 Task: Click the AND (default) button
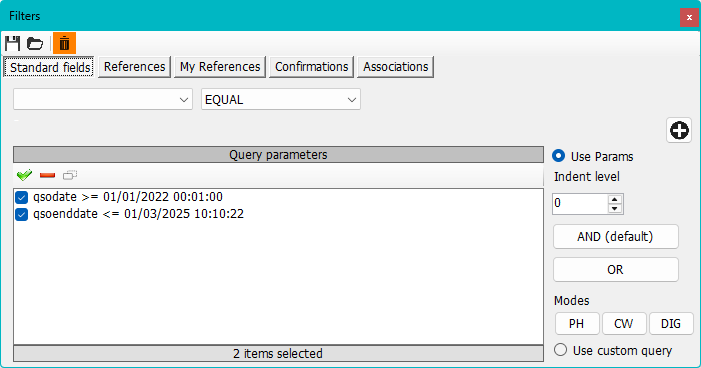click(616, 237)
